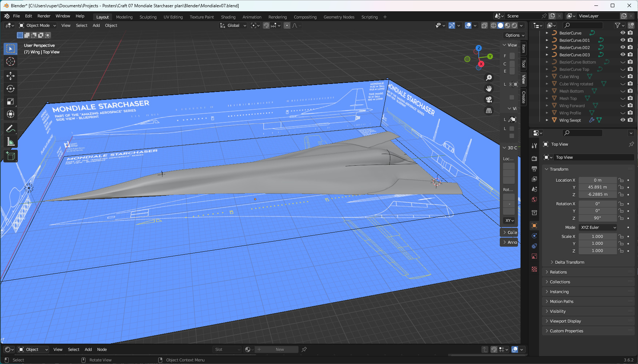This screenshot has height=364, width=638.
Task: Expand the Relations panel
Action: coord(558,272)
